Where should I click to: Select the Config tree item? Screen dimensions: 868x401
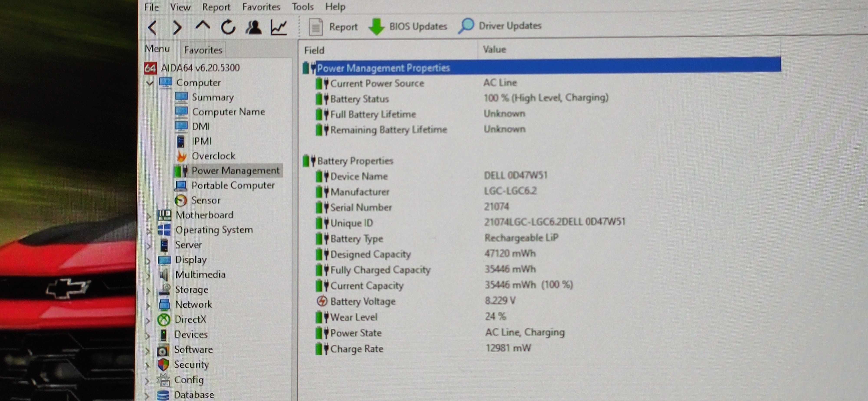pos(189,380)
